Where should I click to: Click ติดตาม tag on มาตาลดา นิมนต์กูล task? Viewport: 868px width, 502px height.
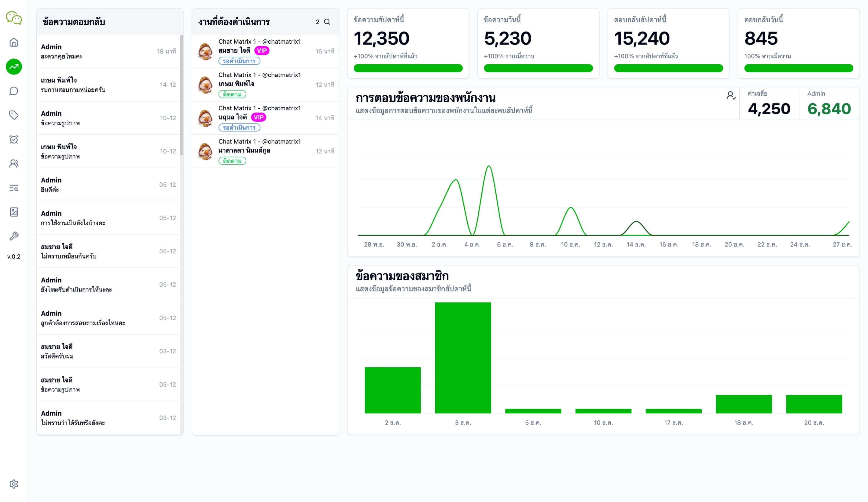(x=232, y=161)
